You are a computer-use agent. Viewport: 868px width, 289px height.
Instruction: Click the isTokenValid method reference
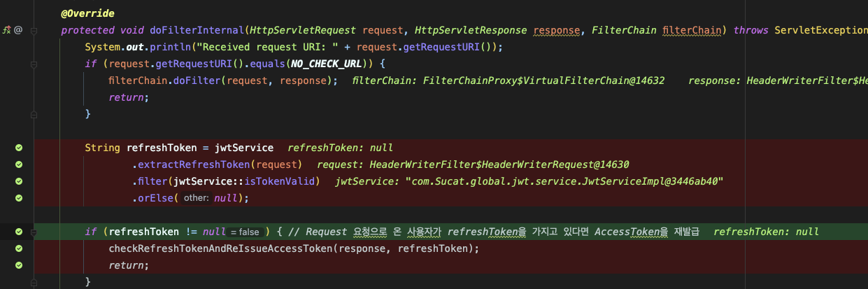[x=280, y=181]
